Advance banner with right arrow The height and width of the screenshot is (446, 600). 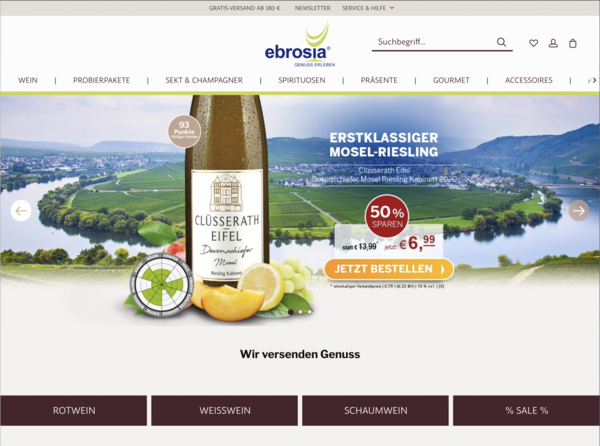click(579, 210)
